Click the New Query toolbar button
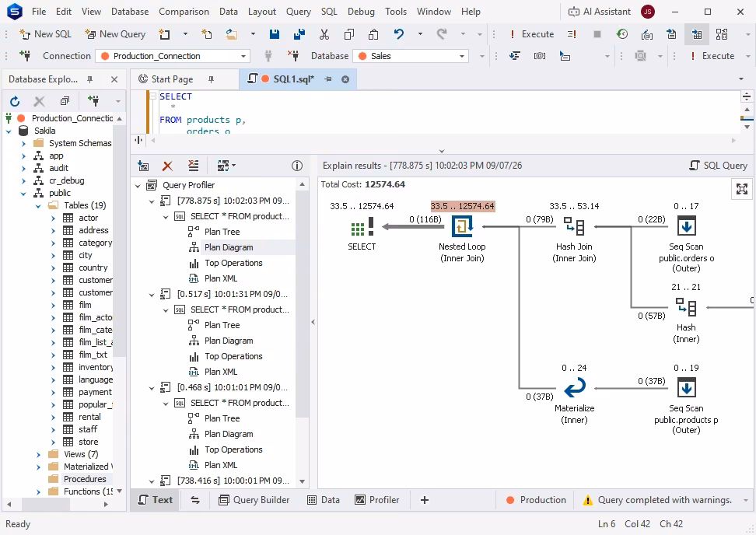 click(x=115, y=34)
